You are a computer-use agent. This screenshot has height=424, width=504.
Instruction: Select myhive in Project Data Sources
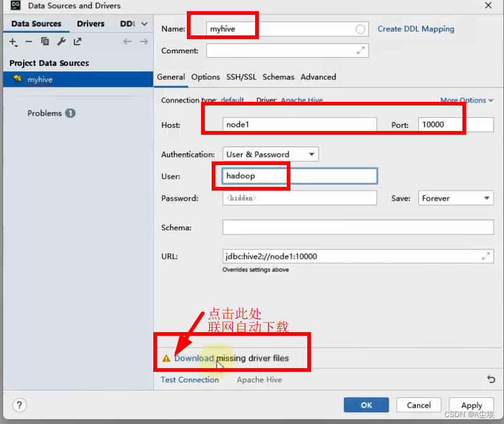click(x=78, y=79)
